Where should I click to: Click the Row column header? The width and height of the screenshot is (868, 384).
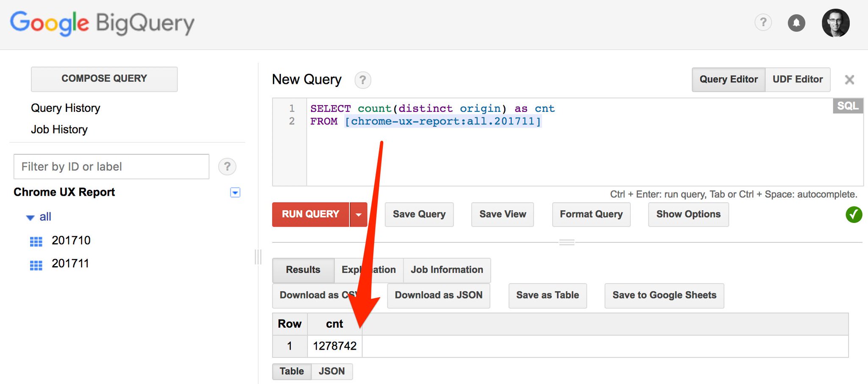pos(290,324)
